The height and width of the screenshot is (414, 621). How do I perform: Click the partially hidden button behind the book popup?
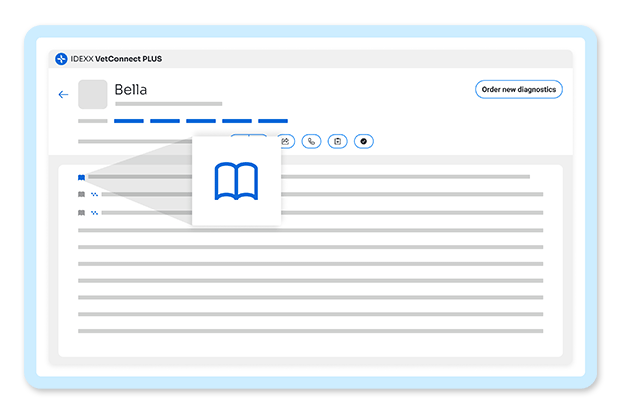coord(249,135)
